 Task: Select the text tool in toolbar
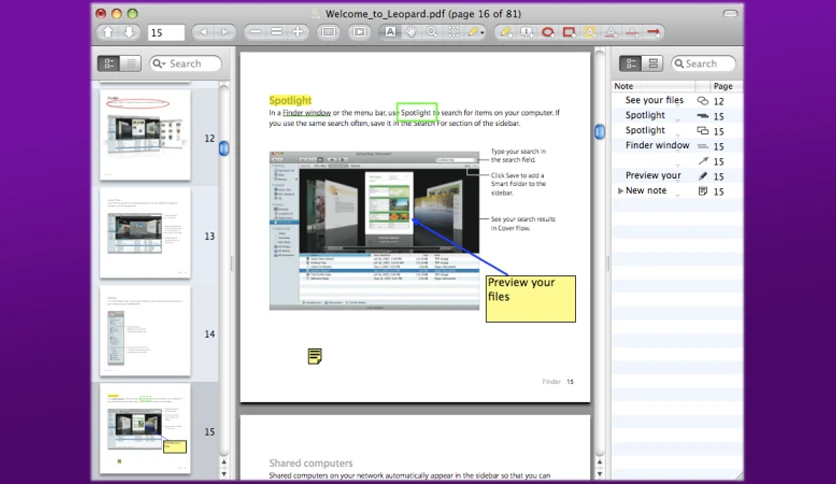[x=390, y=33]
